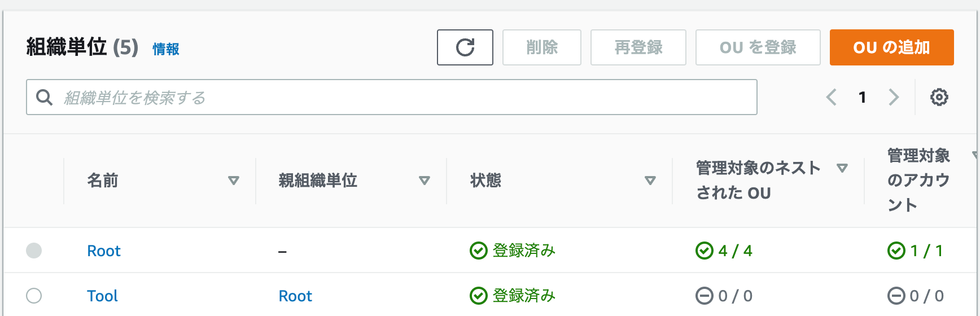Click the refresh icon button

click(x=465, y=47)
